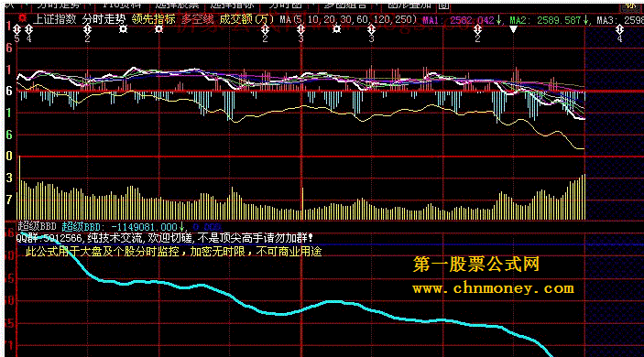Select the 分时走势 label
The width and height of the screenshot is (644, 357).
pyautogui.click(x=104, y=19)
